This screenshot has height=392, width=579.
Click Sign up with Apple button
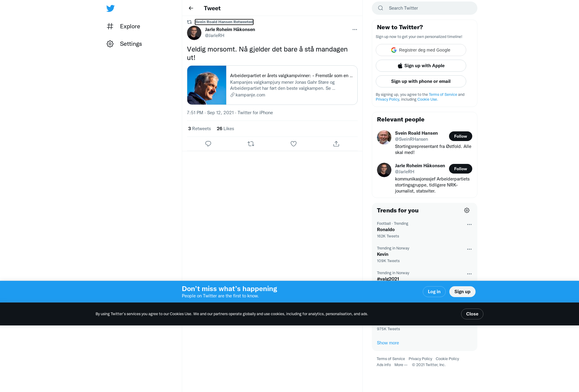click(421, 66)
